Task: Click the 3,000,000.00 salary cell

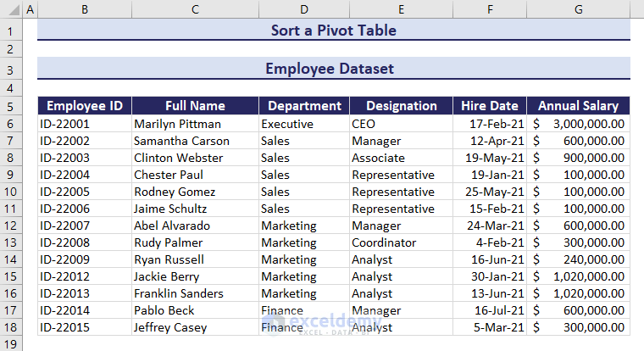Action: pyautogui.click(x=578, y=124)
